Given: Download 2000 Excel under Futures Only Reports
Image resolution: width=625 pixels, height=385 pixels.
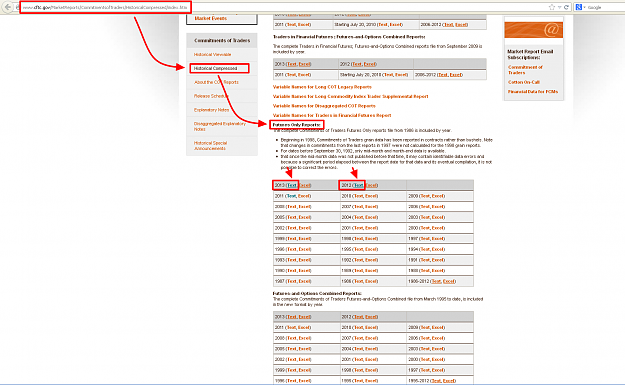Looking at the screenshot, I should click(438, 228).
